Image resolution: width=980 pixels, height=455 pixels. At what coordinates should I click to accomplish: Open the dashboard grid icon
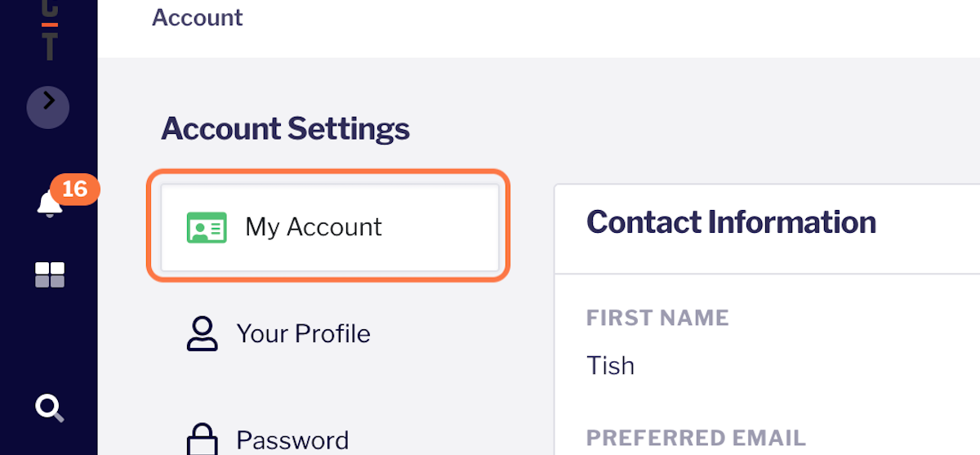tap(49, 275)
